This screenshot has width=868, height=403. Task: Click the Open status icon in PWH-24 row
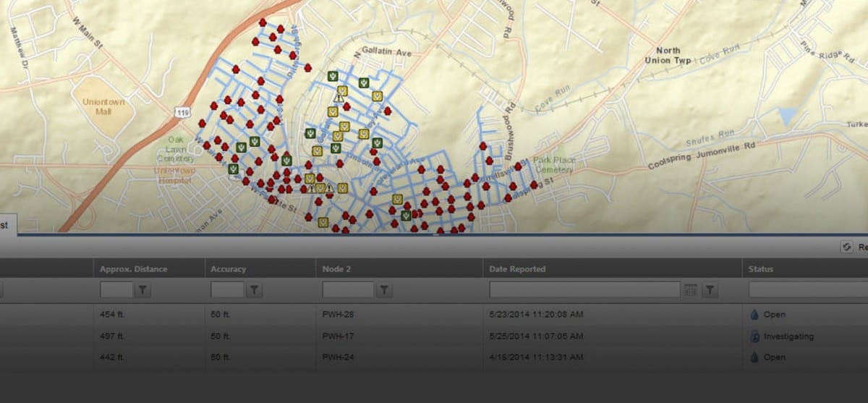[x=754, y=357]
